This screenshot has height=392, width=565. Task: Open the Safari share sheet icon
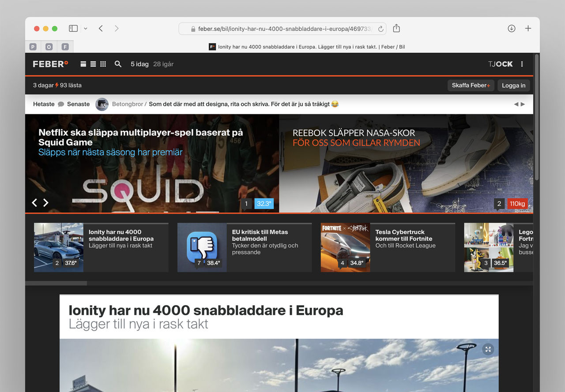396,28
